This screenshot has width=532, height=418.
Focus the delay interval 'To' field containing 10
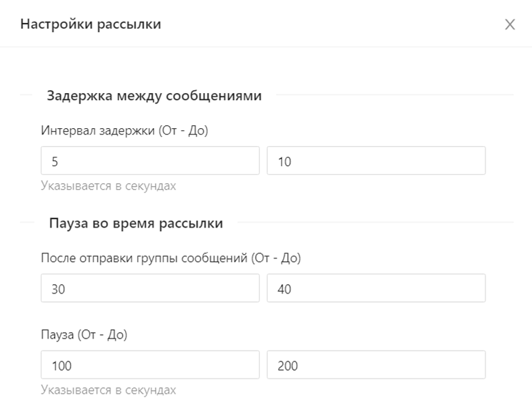tap(376, 161)
